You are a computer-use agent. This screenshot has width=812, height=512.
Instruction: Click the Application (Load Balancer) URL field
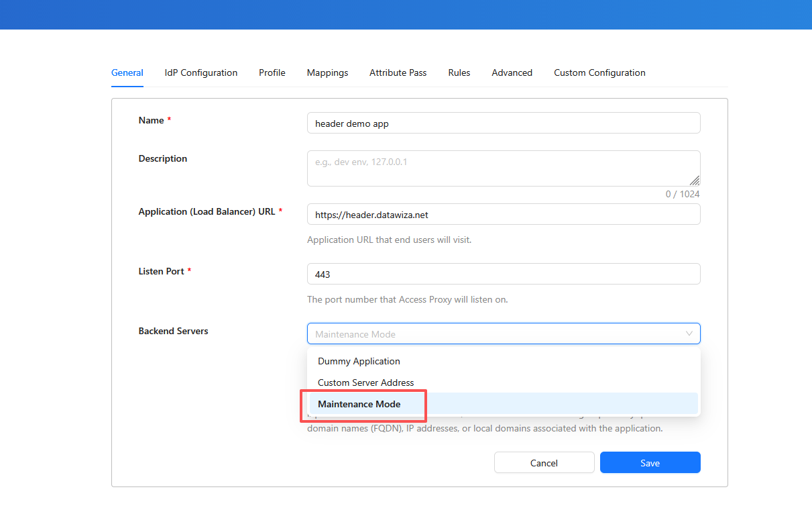pos(503,215)
